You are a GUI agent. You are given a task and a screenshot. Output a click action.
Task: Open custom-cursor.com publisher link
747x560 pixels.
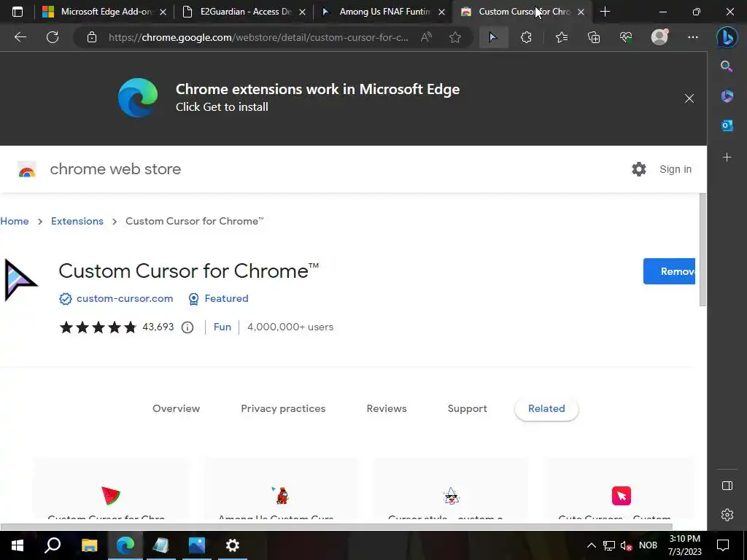click(x=125, y=298)
